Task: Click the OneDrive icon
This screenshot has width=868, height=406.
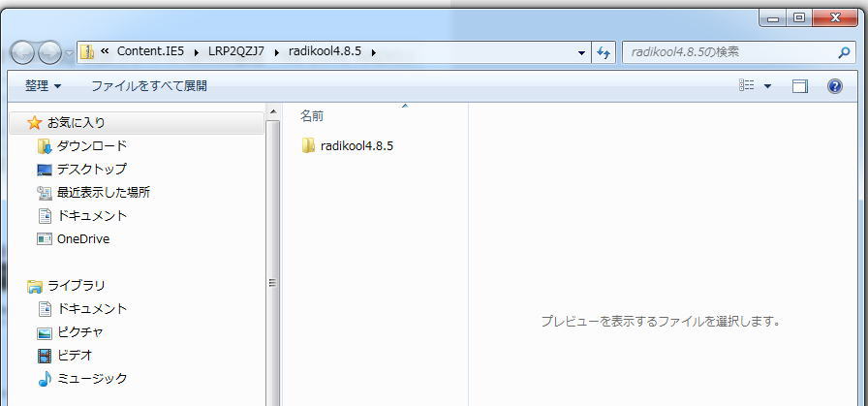Action: [45, 238]
